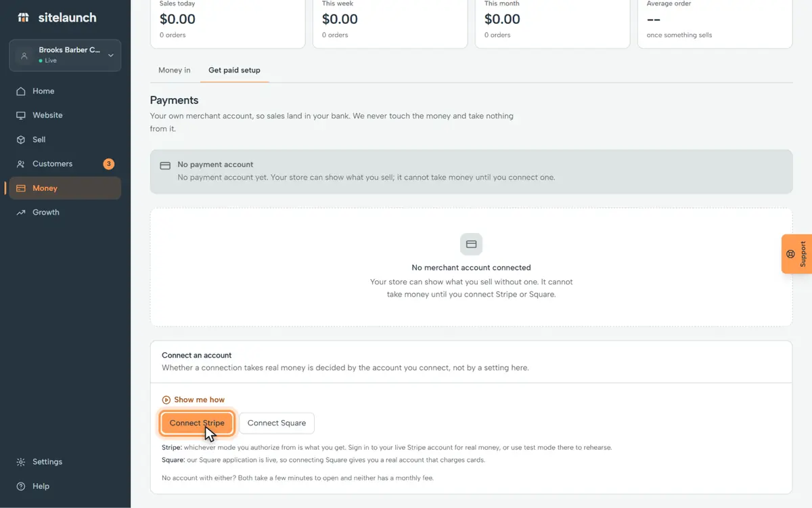Click the sitelaunch logo icon
Screen dimensions: 812x508
pos(24,18)
